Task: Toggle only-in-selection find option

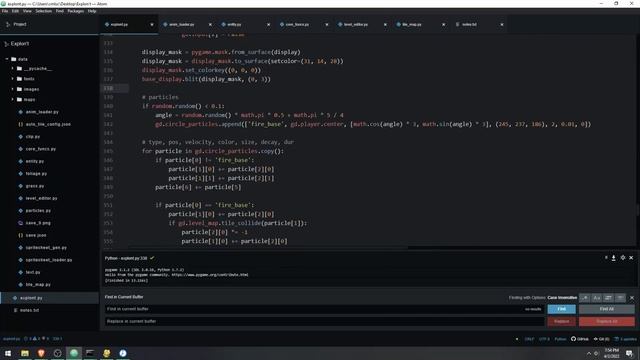Action: [608, 298]
